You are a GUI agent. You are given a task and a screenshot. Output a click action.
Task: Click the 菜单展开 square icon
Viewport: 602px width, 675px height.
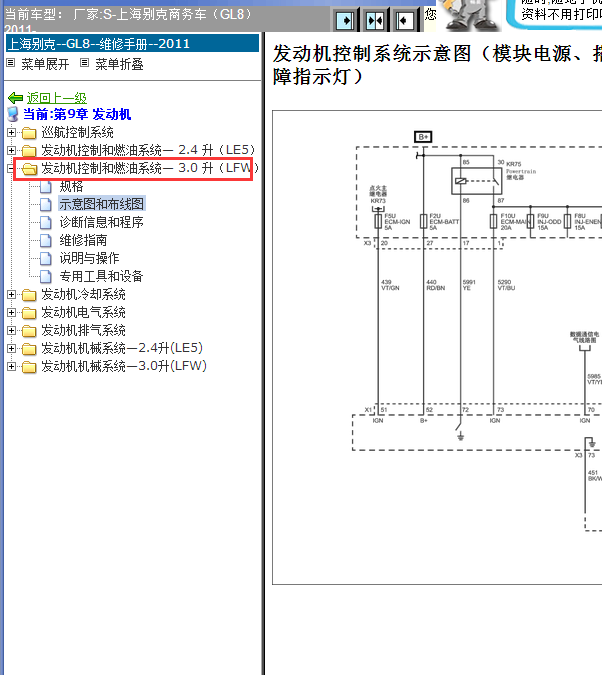pyautogui.click(x=11, y=63)
